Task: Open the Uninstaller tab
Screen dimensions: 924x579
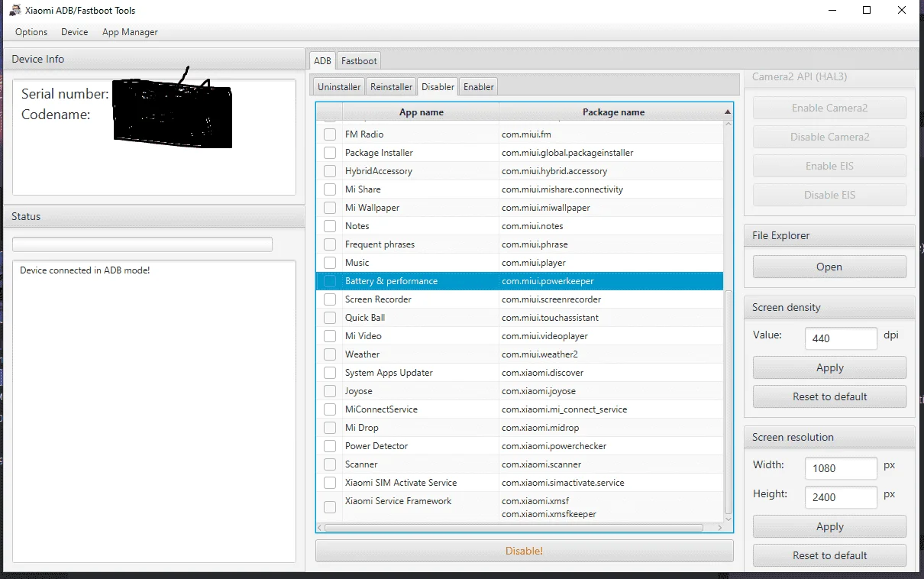Action: click(339, 87)
